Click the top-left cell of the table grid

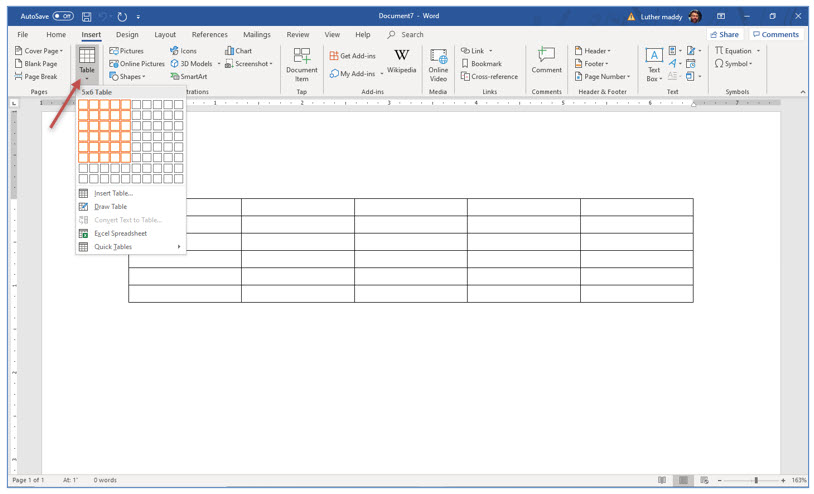pyautogui.click(x=83, y=104)
